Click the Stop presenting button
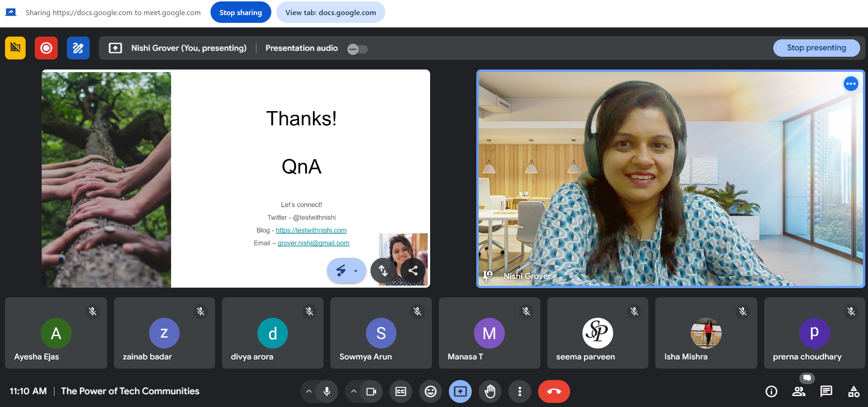This screenshot has width=868, height=407. 816,48
